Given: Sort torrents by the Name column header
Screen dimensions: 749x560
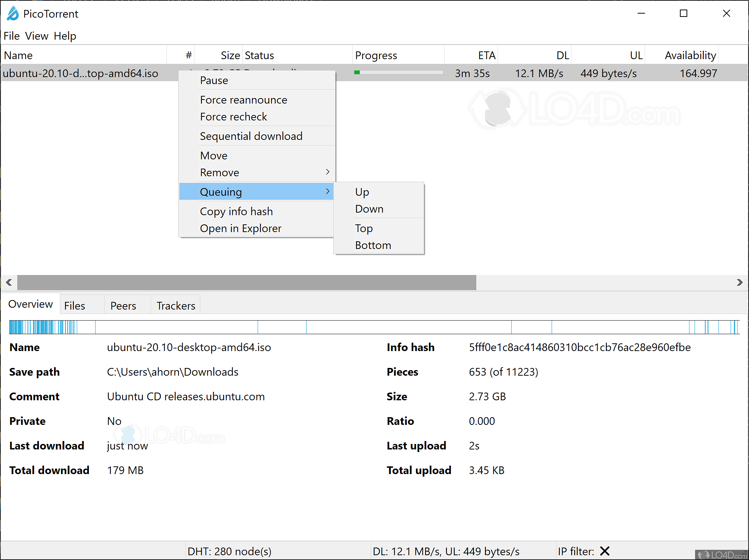Looking at the screenshot, I should (19, 55).
